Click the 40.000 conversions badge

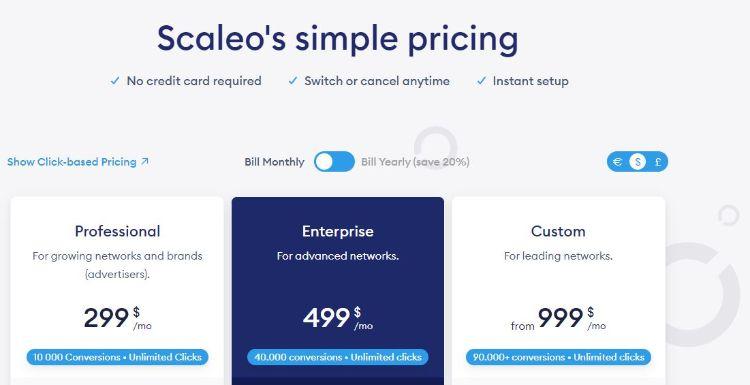[338, 357]
